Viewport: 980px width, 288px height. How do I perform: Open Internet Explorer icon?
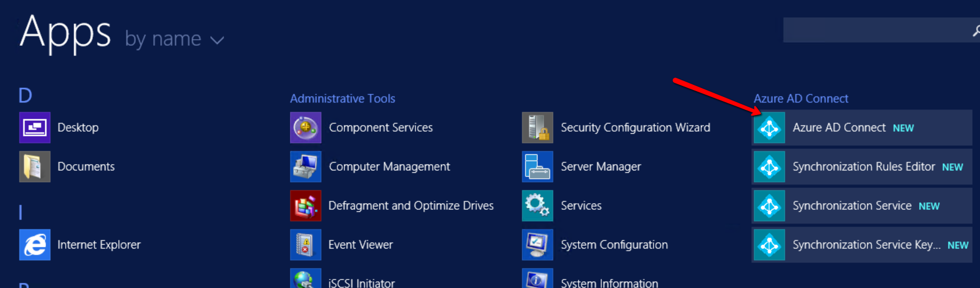pyautogui.click(x=35, y=245)
